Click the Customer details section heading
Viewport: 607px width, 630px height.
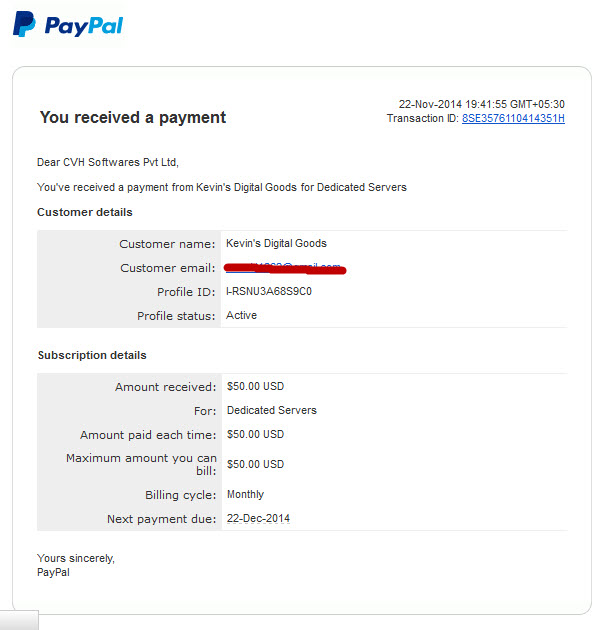pos(85,212)
